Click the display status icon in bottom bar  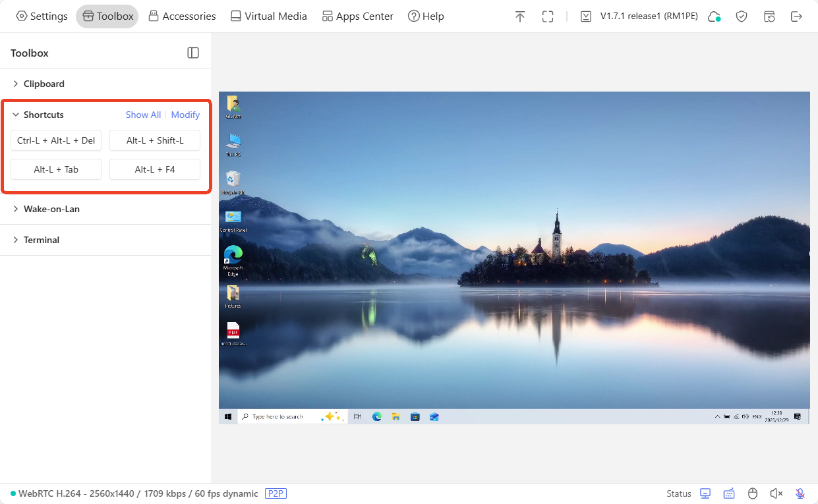tap(705, 493)
